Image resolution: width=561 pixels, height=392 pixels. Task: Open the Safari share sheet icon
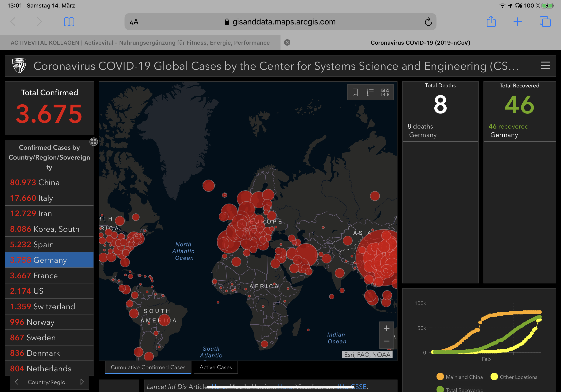click(491, 22)
